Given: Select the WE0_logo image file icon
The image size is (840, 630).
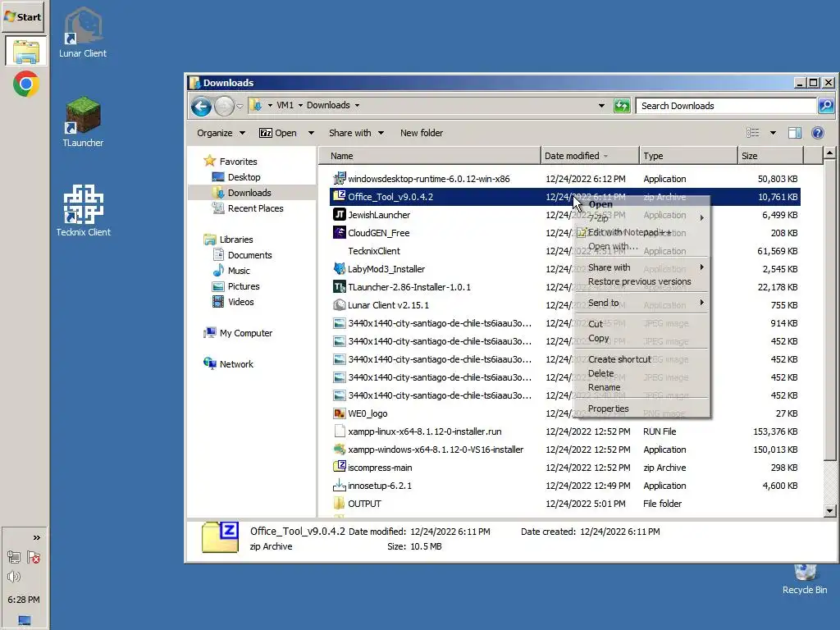Looking at the screenshot, I should (339, 413).
